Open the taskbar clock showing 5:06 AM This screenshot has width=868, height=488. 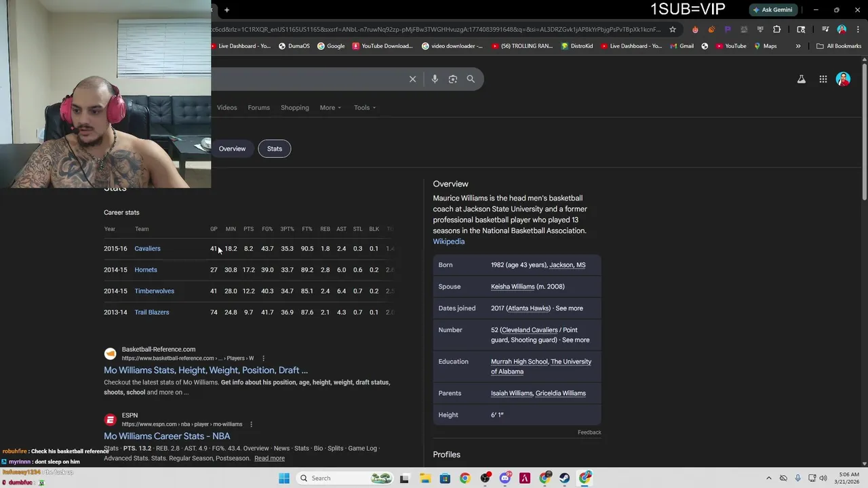848,478
